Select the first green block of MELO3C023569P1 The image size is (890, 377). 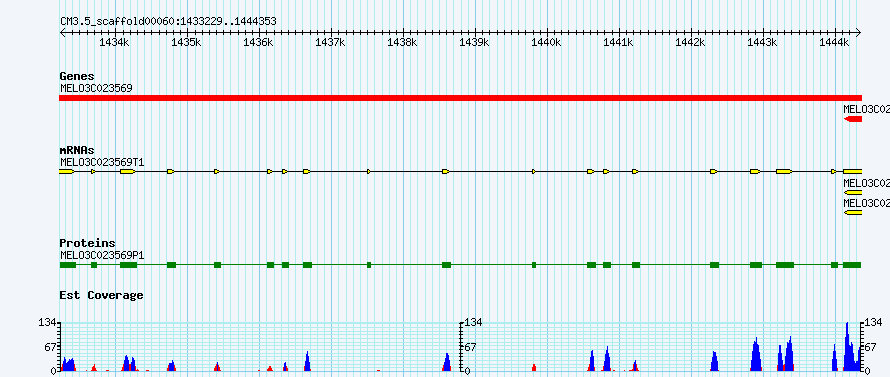tap(68, 265)
